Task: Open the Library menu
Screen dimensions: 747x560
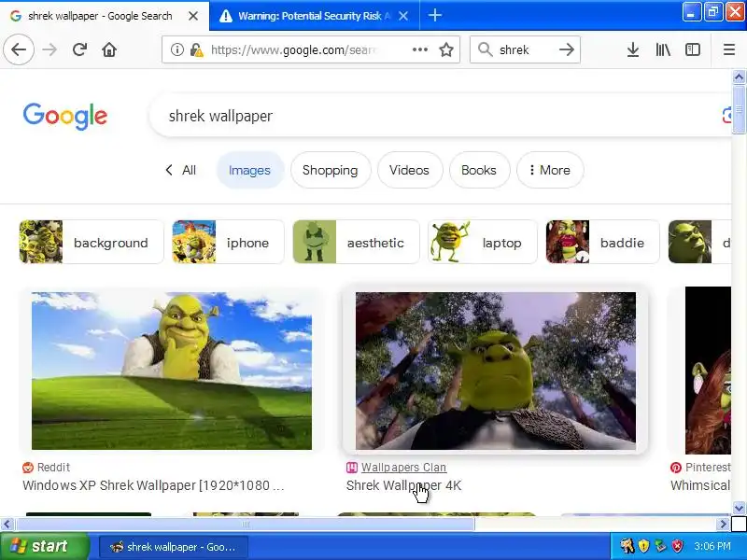Action: click(x=663, y=49)
